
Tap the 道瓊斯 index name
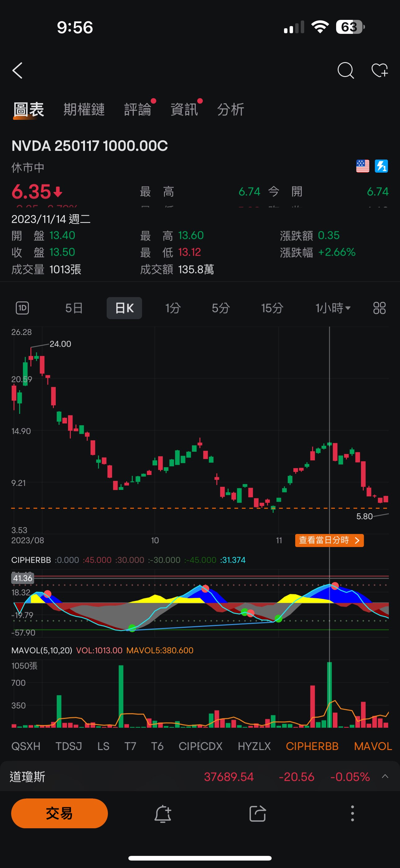pyautogui.click(x=27, y=777)
